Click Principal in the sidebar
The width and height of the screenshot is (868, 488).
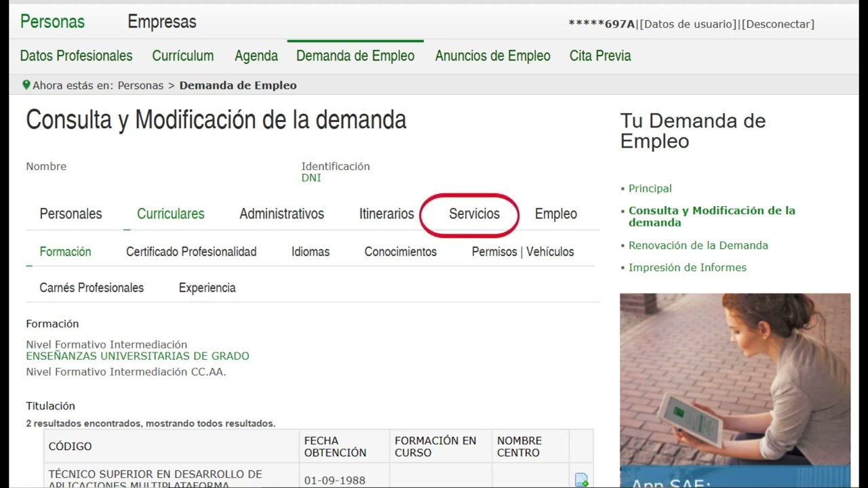650,188
